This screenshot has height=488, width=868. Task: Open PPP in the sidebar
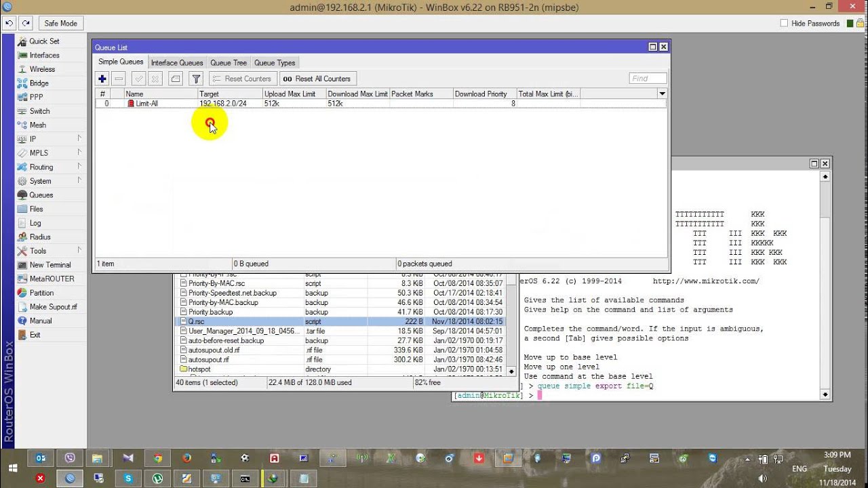(x=36, y=97)
